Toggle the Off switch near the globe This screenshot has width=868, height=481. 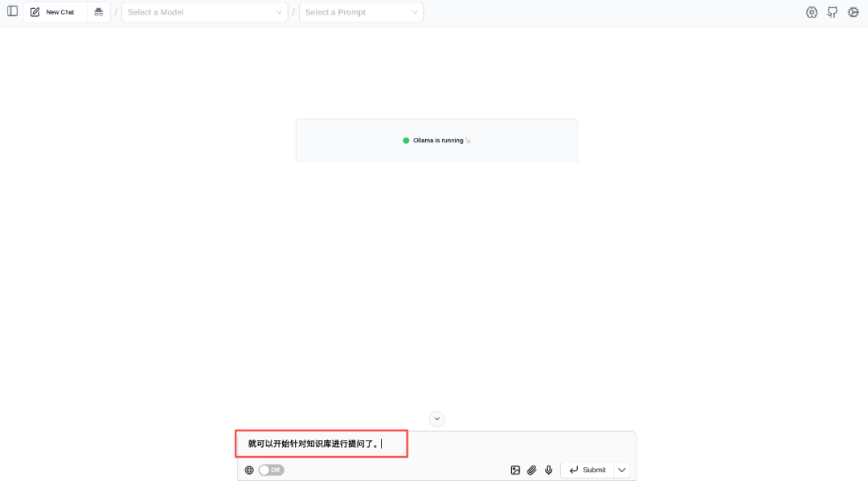tap(271, 470)
